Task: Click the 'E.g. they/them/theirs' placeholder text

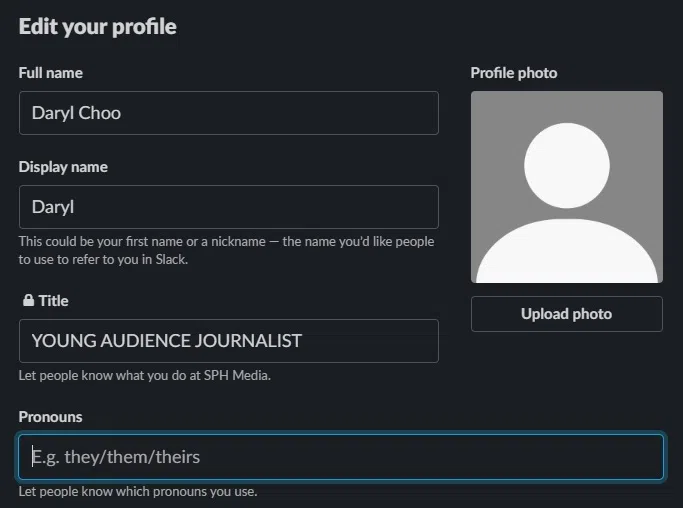Action: [x=116, y=457]
